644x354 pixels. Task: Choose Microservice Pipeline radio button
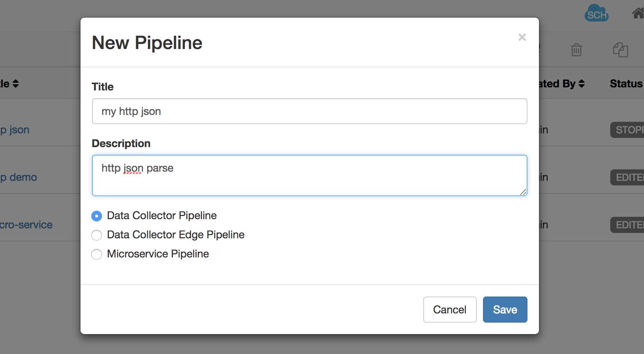97,254
